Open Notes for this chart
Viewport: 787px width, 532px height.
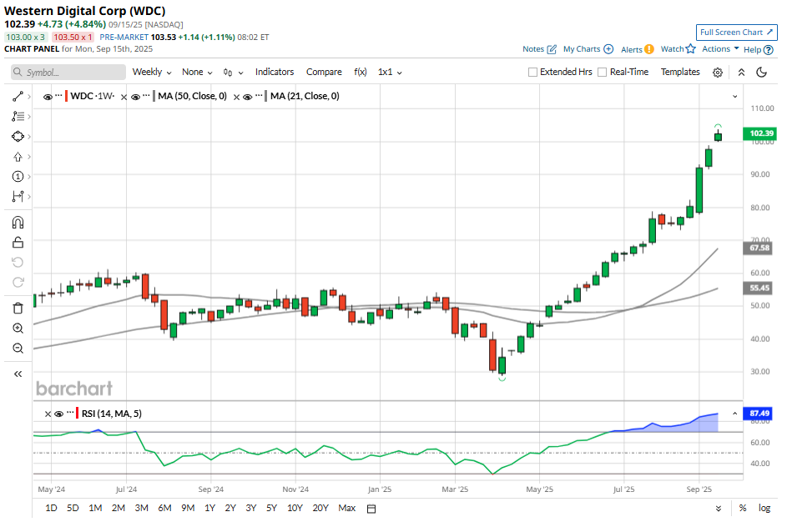540,48
